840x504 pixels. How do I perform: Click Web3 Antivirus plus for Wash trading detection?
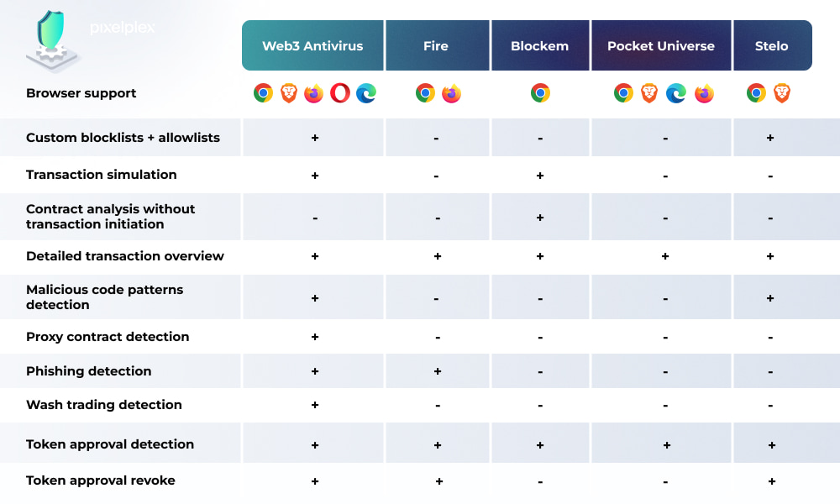click(x=315, y=405)
